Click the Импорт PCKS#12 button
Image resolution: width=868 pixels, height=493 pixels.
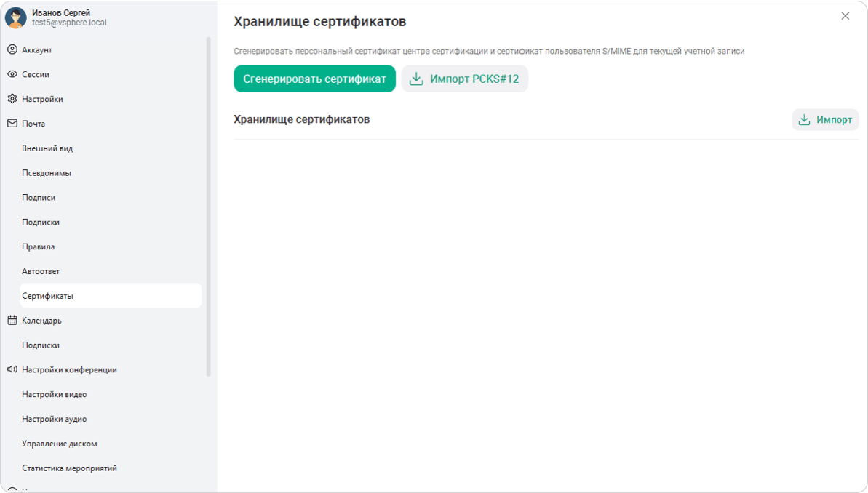[x=464, y=79]
